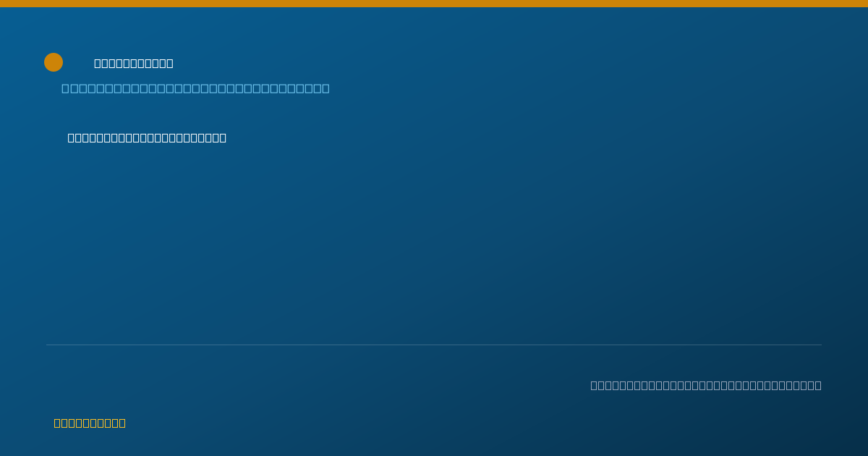Click the separator line above the footer
This screenshot has width=868, height=456.
click(434, 345)
